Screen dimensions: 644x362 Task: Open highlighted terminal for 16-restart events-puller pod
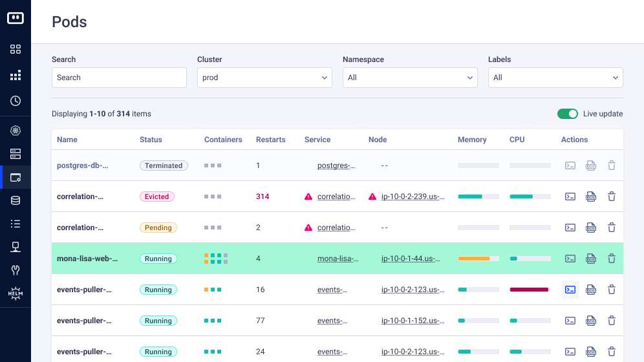point(570,290)
